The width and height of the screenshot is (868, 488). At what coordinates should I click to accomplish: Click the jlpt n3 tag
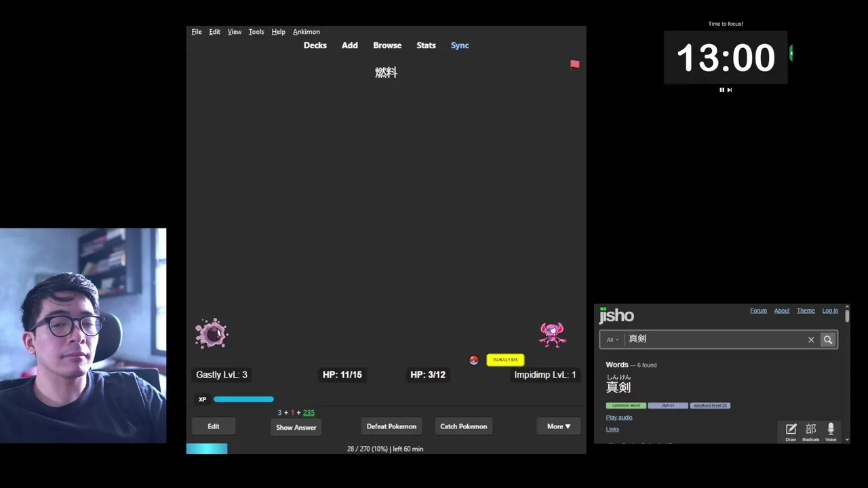pos(668,405)
